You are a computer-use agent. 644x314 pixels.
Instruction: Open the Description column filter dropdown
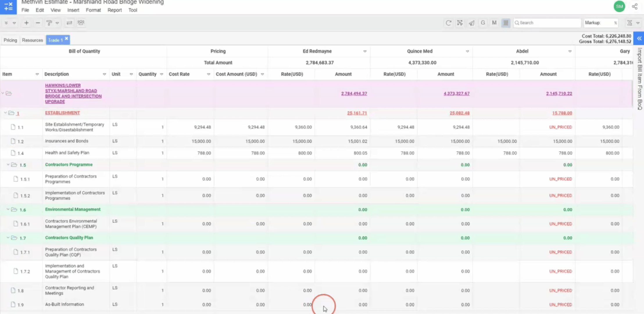pos(104,74)
